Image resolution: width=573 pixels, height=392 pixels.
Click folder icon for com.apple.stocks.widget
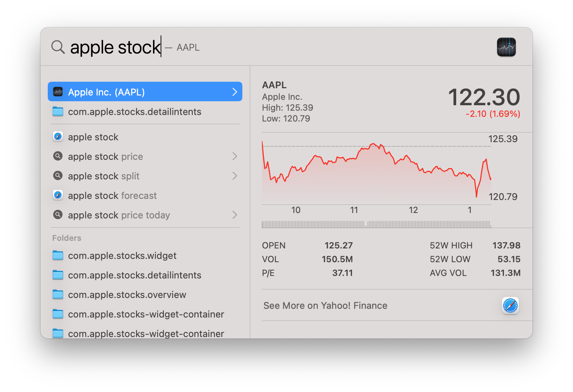(x=58, y=256)
